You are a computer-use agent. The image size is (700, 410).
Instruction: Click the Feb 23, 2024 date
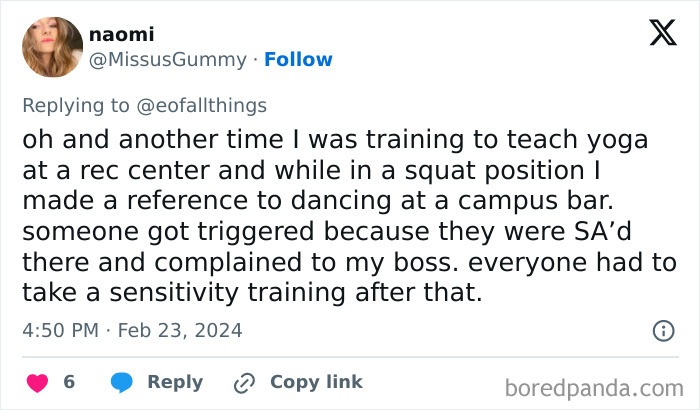click(x=183, y=330)
